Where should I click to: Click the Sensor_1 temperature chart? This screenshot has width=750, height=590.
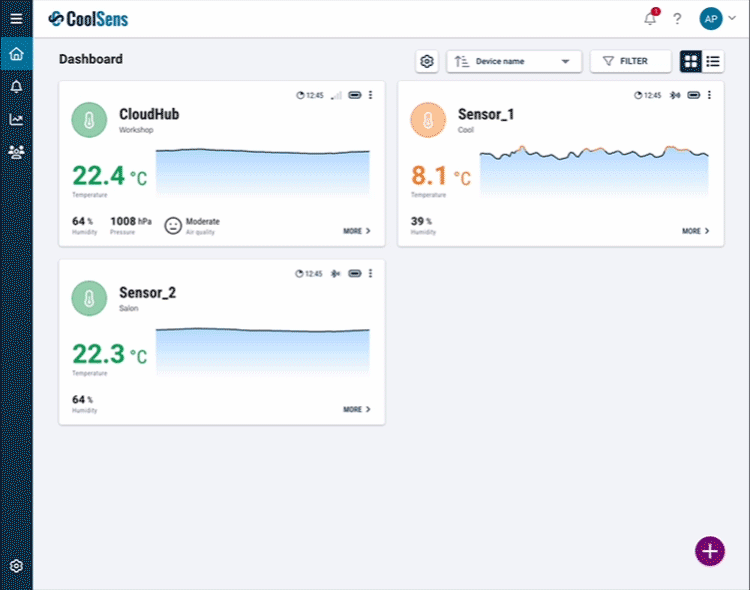594,172
